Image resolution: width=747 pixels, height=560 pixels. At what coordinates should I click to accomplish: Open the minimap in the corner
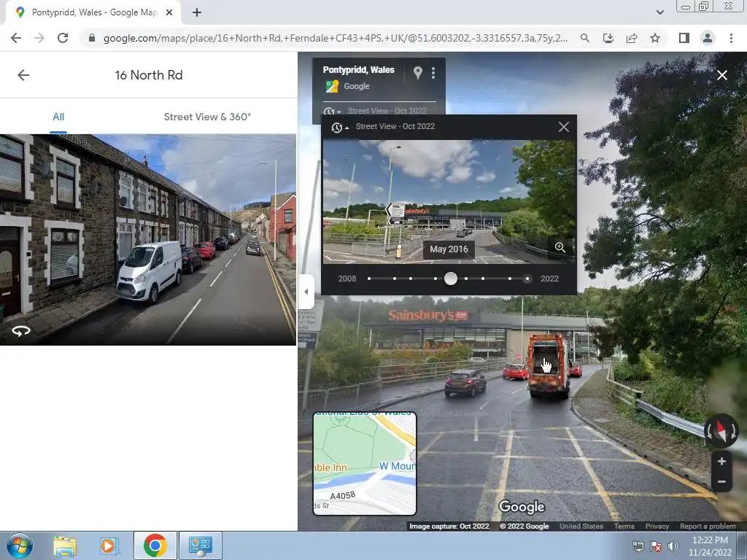tap(365, 463)
